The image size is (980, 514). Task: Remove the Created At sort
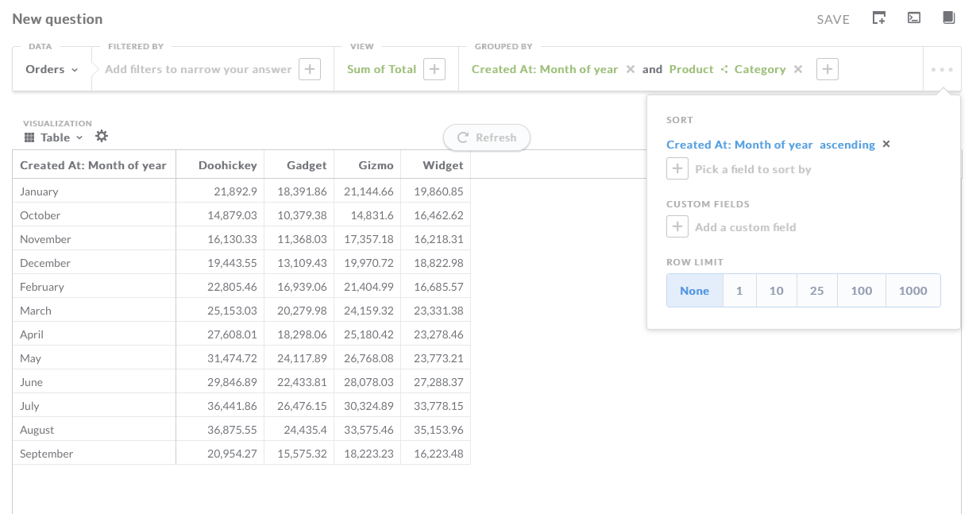[886, 145]
